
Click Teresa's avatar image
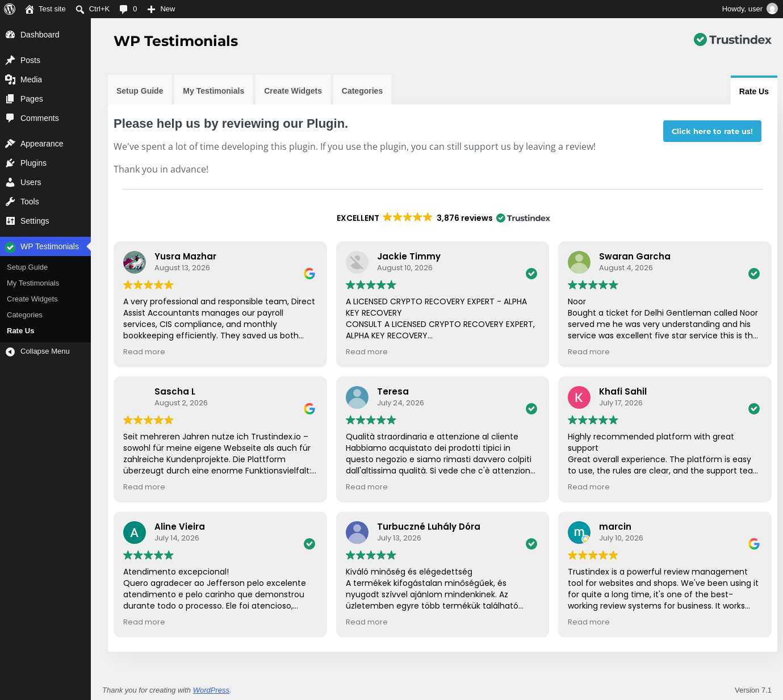pos(357,397)
